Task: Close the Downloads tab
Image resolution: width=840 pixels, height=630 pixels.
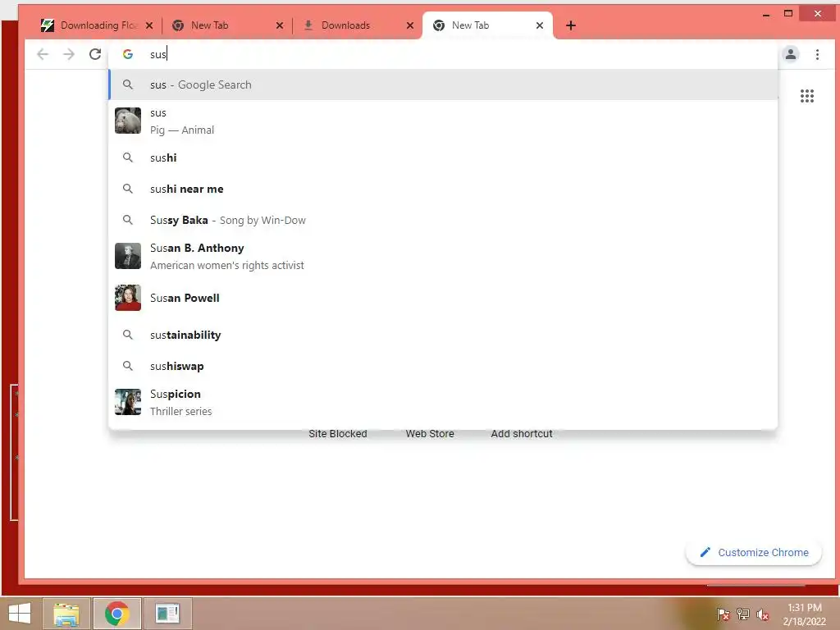Action: coord(410,25)
